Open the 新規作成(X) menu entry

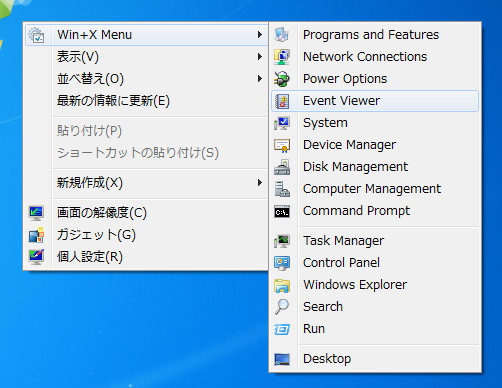[x=147, y=183]
